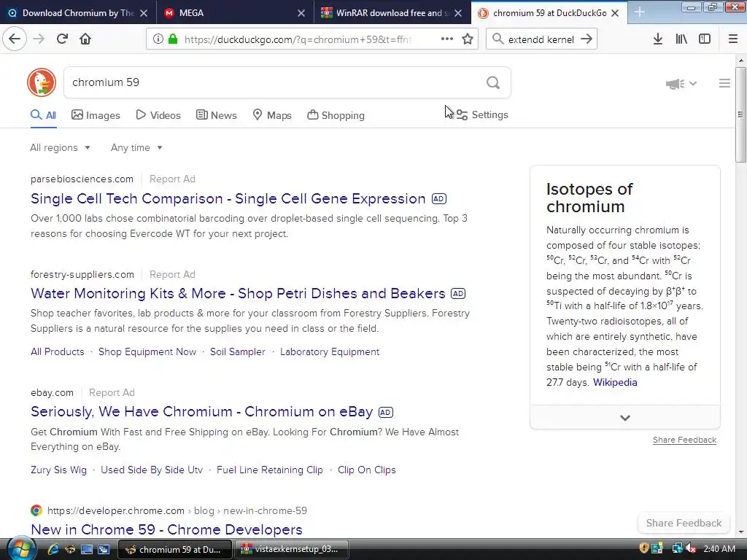Click the page vertical scrollbar thumb

click(740, 114)
